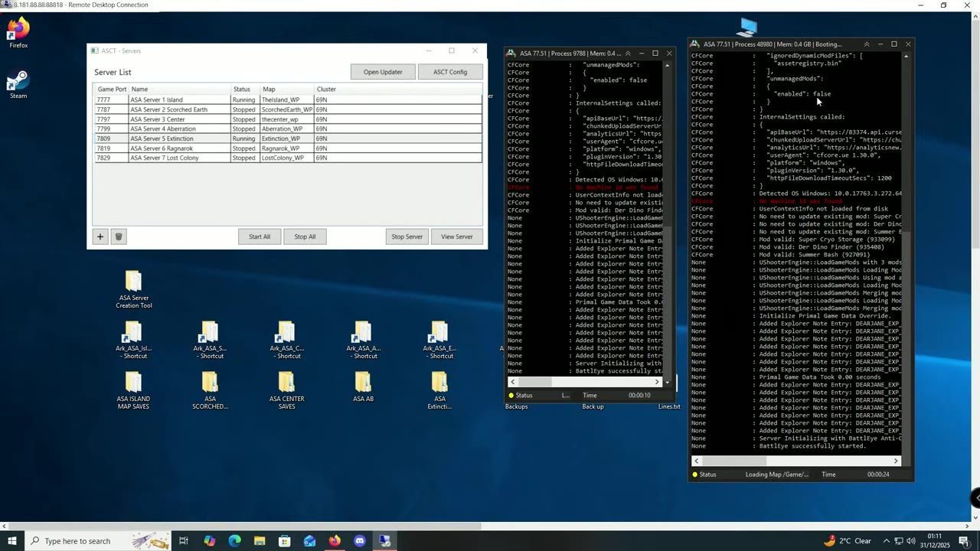Select the ASA CENTER SAVES folder
980x551 pixels.
click(286, 390)
